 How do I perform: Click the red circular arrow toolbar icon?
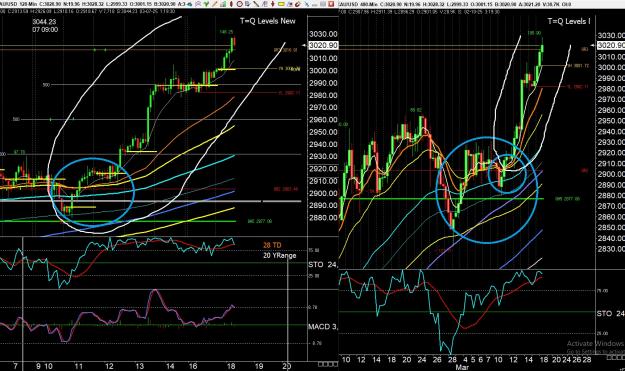[x=298, y=4]
